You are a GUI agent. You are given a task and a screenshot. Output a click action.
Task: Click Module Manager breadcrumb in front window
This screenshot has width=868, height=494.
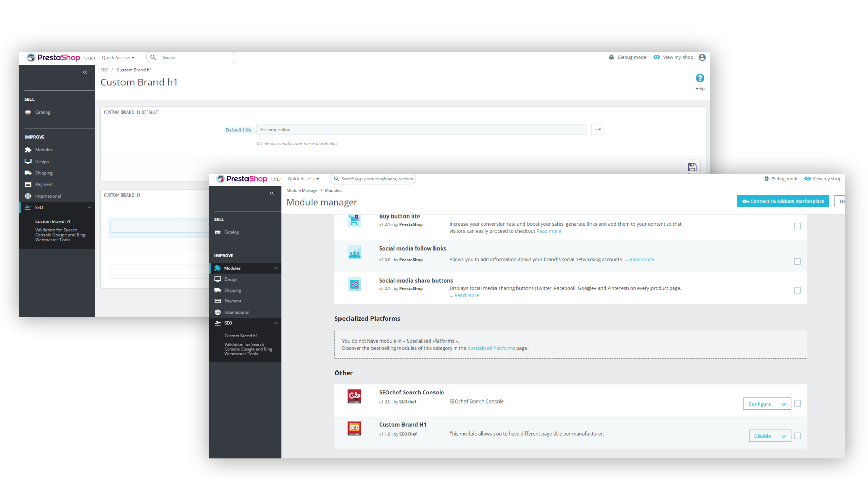pyautogui.click(x=302, y=191)
